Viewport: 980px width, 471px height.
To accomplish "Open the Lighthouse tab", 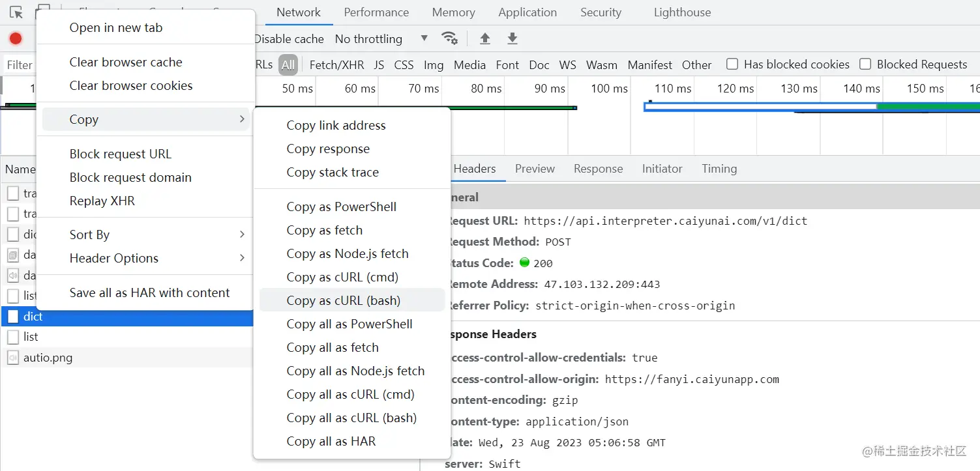I will coord(682,12).
